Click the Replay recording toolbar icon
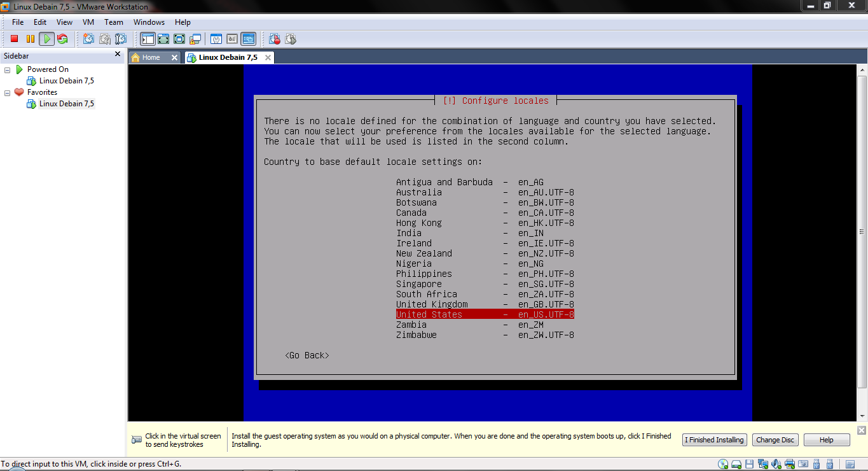868x471 pixels. pyautogui.click(x=291, y=39)
